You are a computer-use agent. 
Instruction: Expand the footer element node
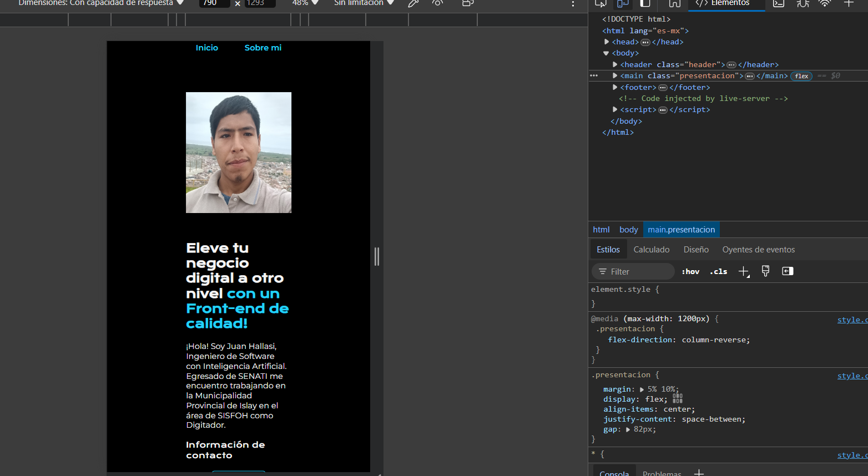[615, 87]
